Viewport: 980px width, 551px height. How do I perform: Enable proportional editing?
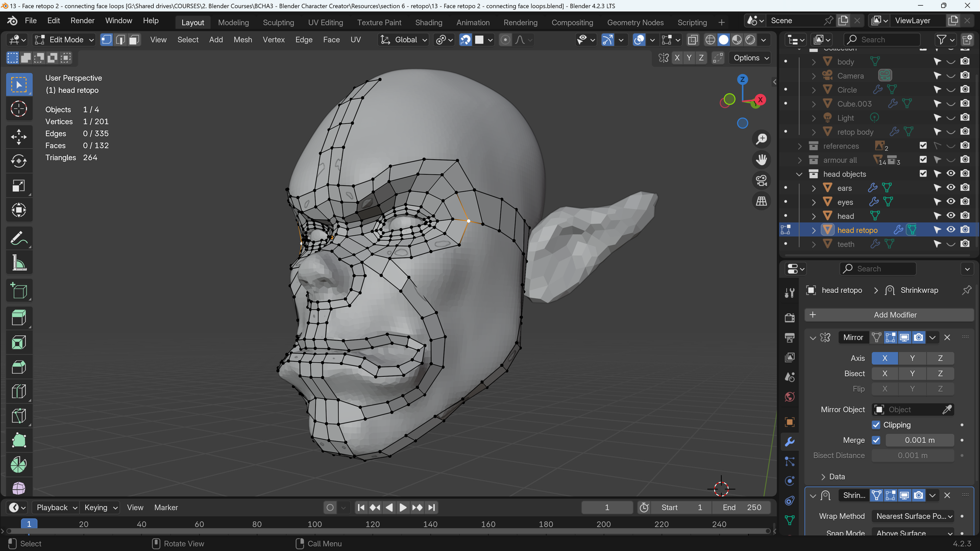[x=504, y=40]
